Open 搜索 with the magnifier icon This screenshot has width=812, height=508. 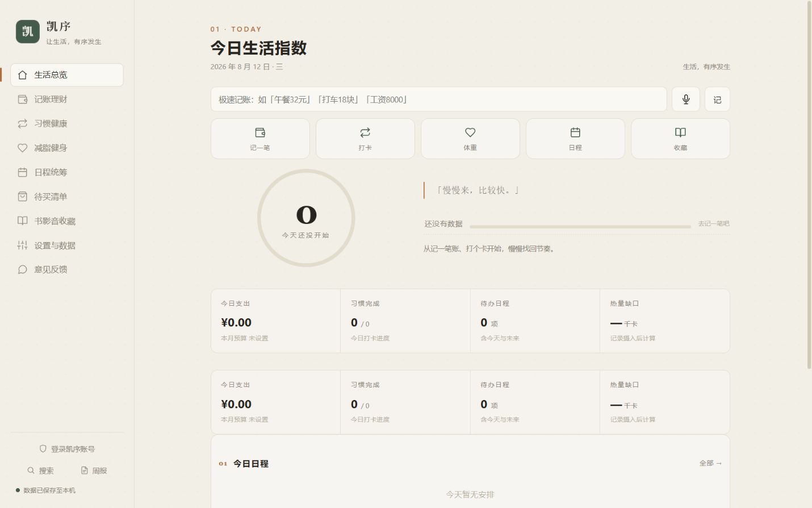(x=31, y=470)
